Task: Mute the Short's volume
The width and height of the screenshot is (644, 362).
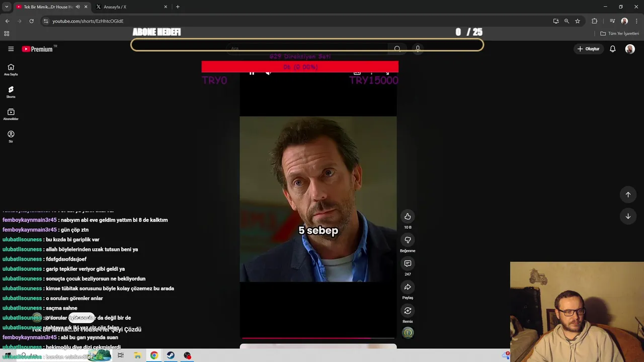Action: click(269, 73)
